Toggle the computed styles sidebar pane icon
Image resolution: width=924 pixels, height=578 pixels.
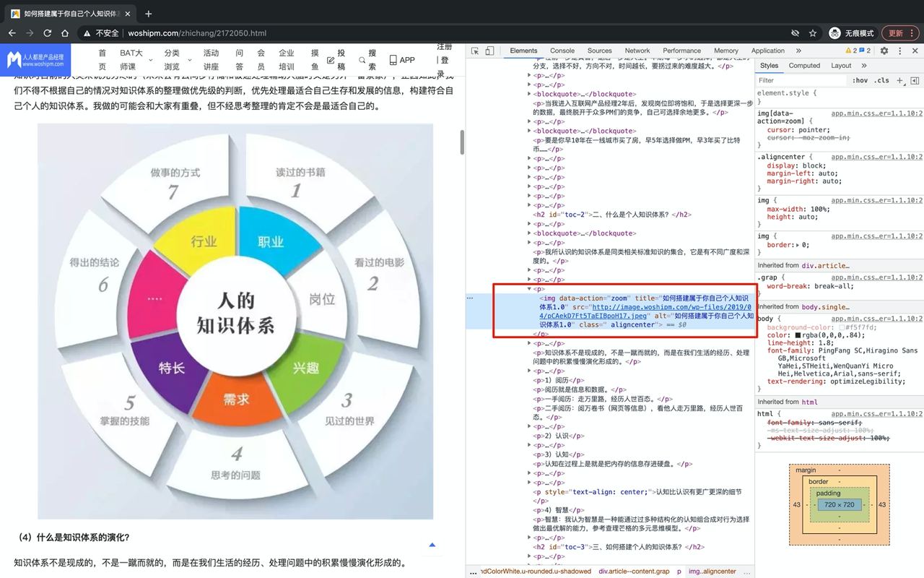[915, 80]
